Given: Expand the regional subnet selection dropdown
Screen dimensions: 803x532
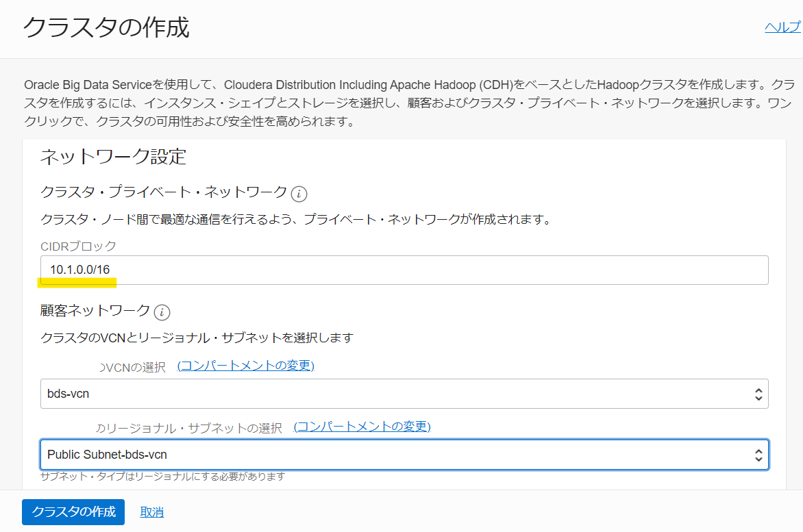Looking at the screenshot, I should (404, 454).
